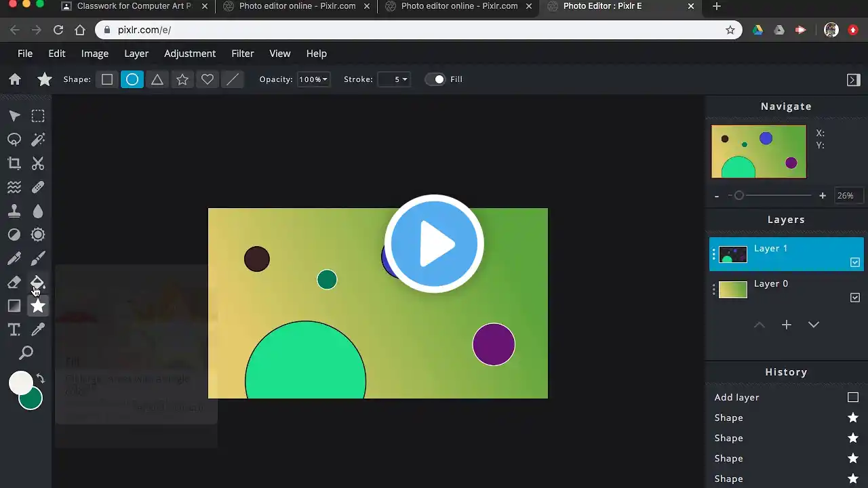The width and height of the screenshot is (868, 488).
Task: Move layer down with arrow
Action: coord(814,325)
